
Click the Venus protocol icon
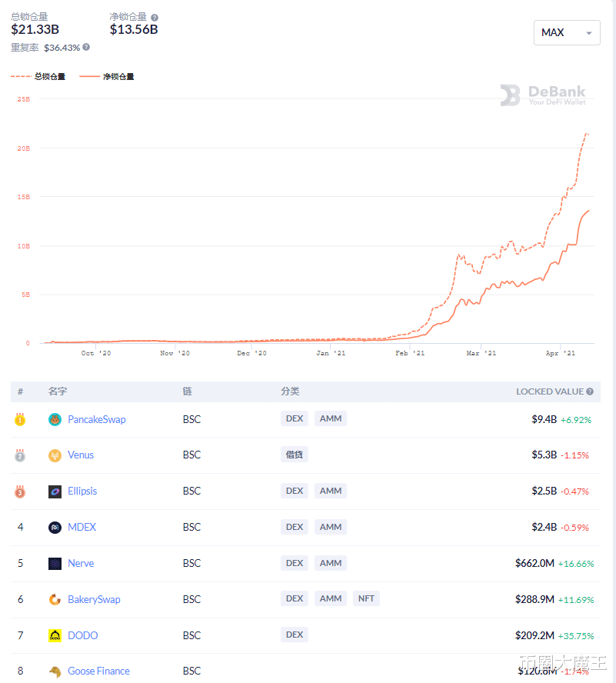55,455
